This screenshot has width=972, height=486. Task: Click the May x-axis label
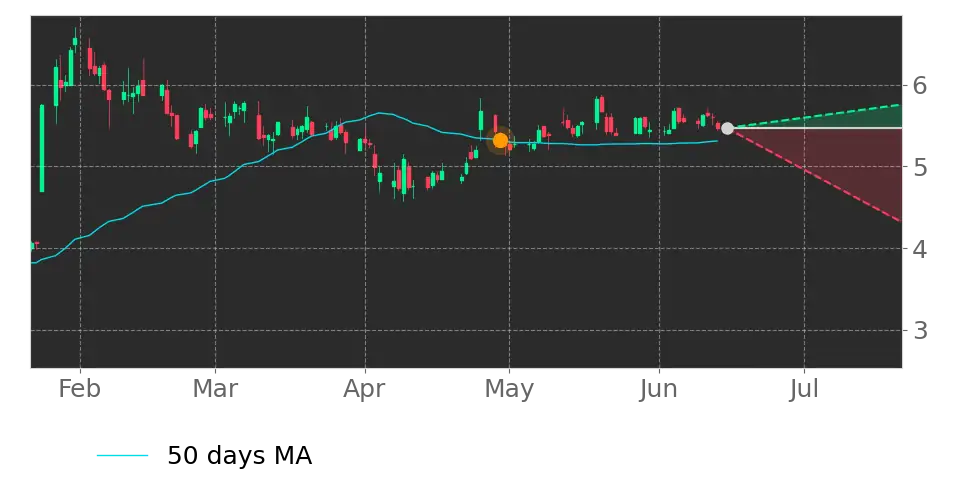point(509,389)
